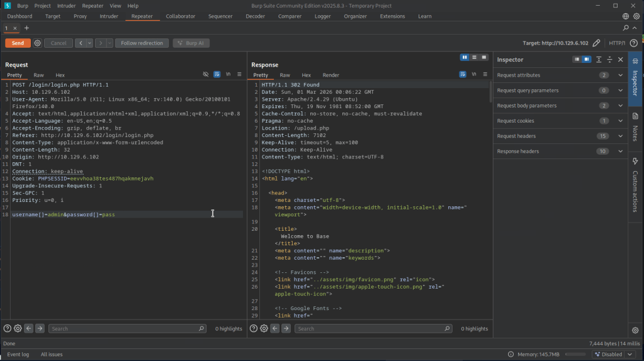Toggle line wrap in Response panel
644x361 pixels.
463,74
